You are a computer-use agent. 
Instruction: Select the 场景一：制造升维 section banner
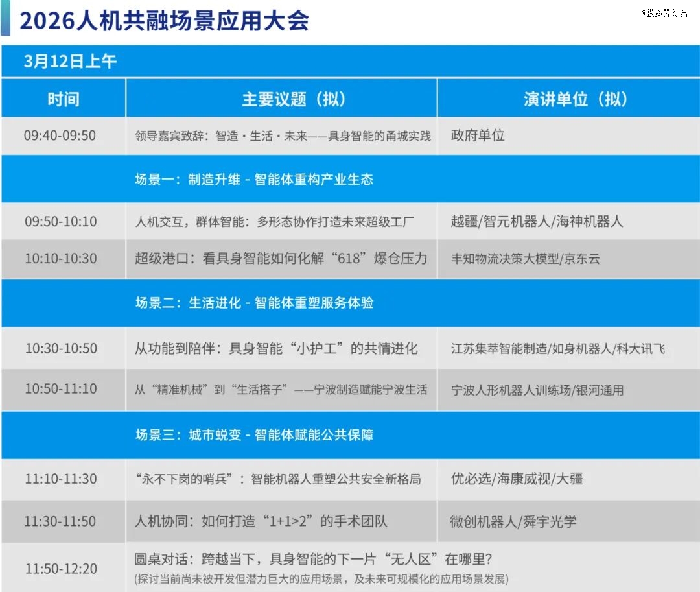[x=254, y=180]
